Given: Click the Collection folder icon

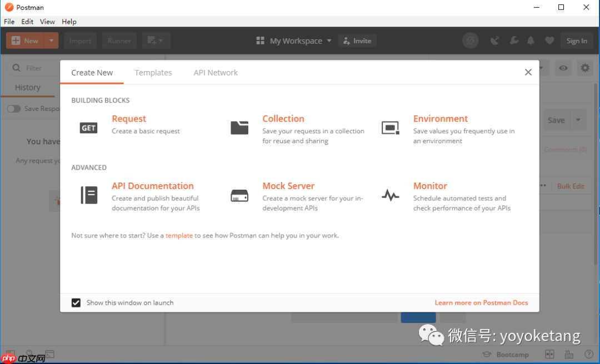Looking at the screenshot, I should coord(239,128).
